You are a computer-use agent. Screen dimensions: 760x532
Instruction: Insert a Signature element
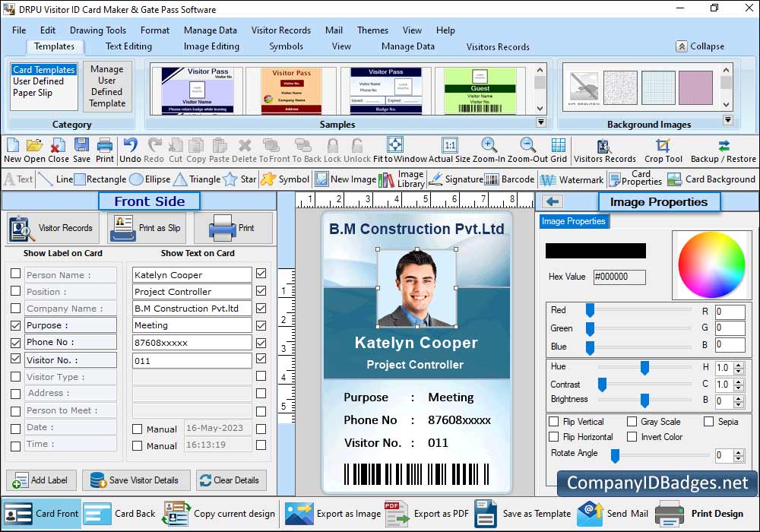tap(455, 179)
